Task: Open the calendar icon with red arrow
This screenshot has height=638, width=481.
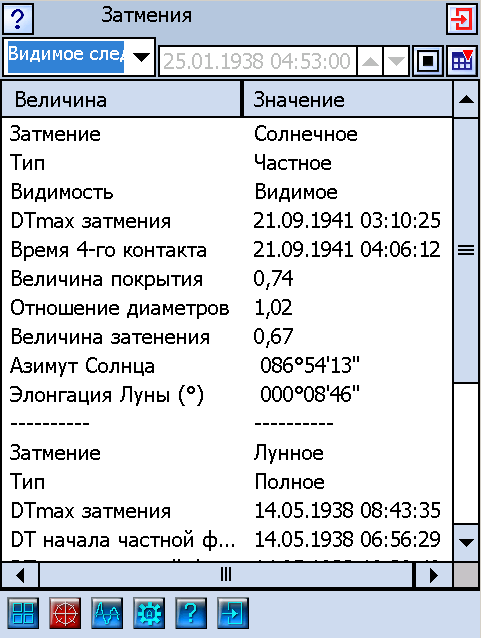Action: click(462, 61)
